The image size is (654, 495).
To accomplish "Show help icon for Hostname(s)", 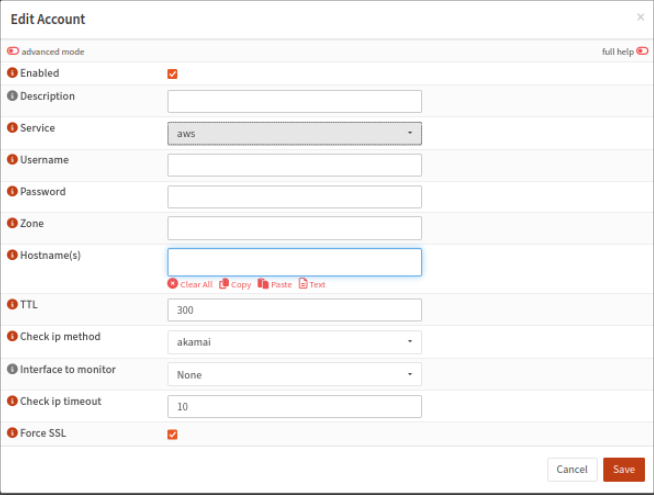I will (x=13, y=254).
